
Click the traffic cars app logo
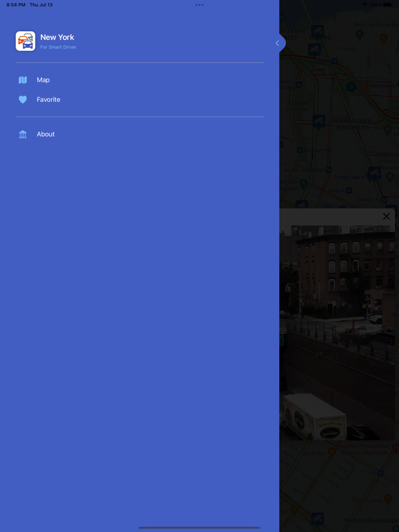(26, 41)
